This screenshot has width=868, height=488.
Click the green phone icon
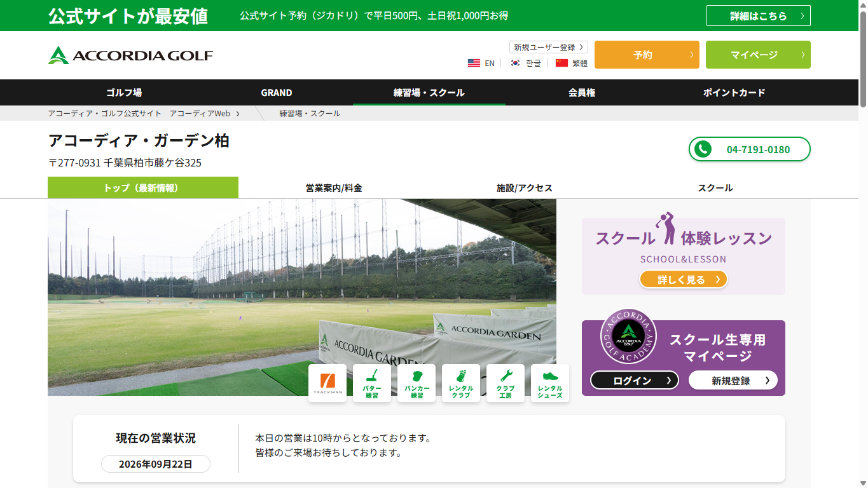click(x=703, y=149)
